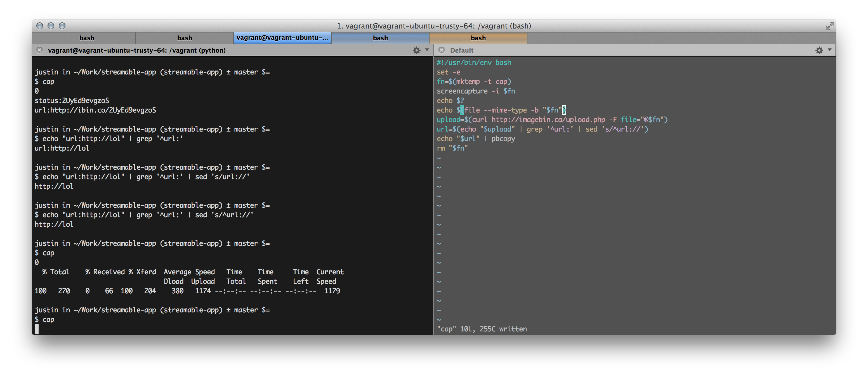Close the Default pane
The image size is (868, 379).
point(442,50)
